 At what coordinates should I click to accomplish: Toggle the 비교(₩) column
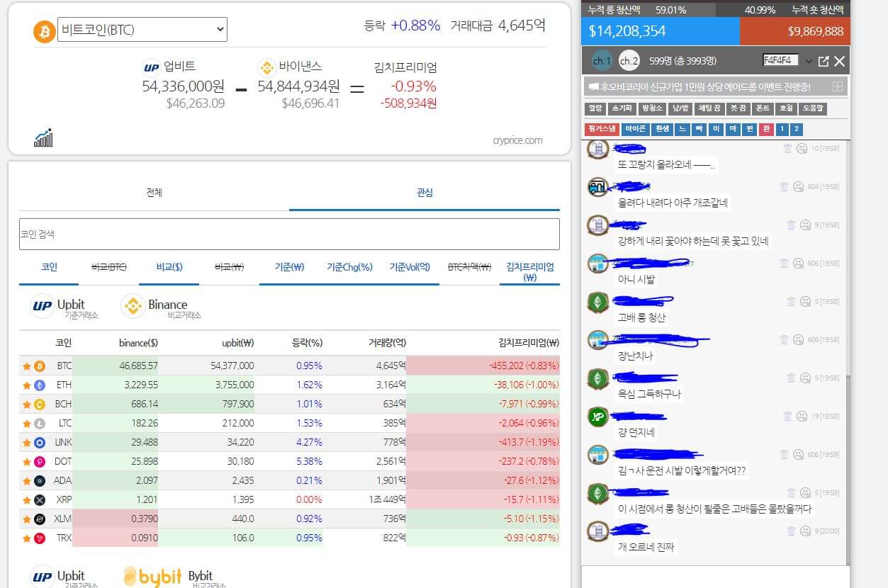tap(229, 268)
